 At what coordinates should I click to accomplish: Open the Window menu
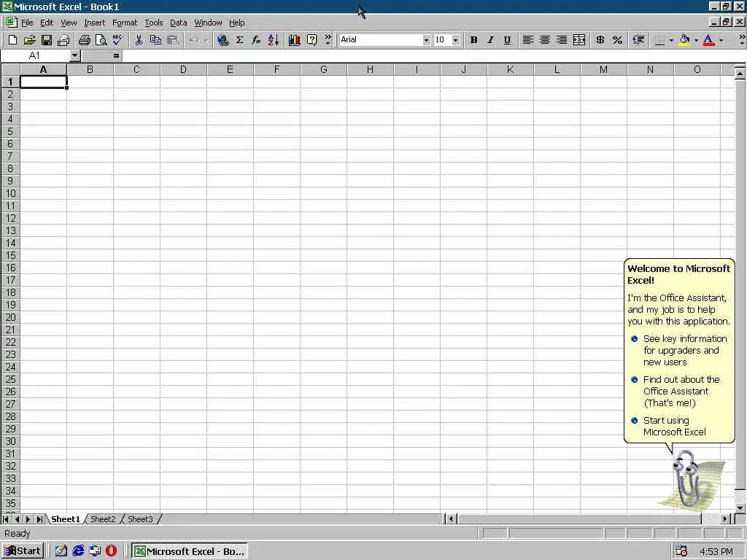click(x=208, y=23)
